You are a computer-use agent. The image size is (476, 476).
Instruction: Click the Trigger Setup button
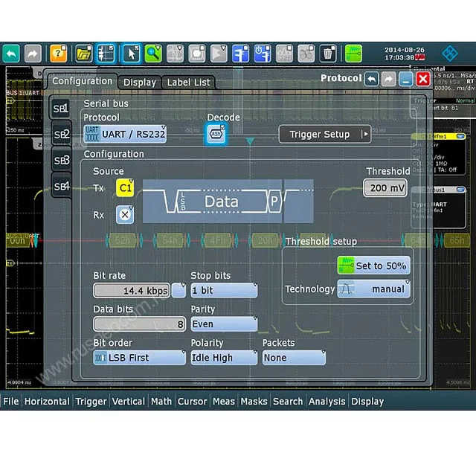coord(324,135)
